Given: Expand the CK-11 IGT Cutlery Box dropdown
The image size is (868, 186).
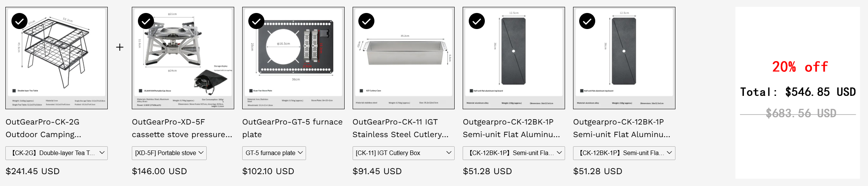Looking at the screenshot, I should tap(403, 153).
